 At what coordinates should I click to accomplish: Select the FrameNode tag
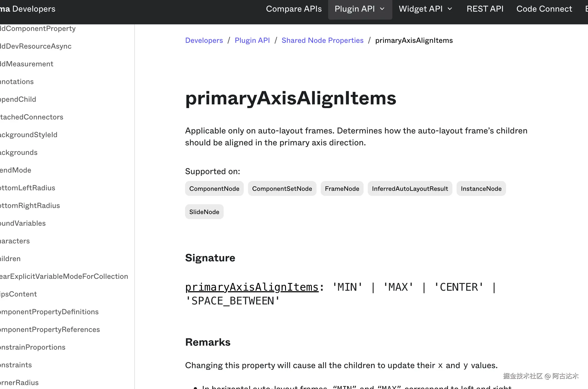(342, 189)
